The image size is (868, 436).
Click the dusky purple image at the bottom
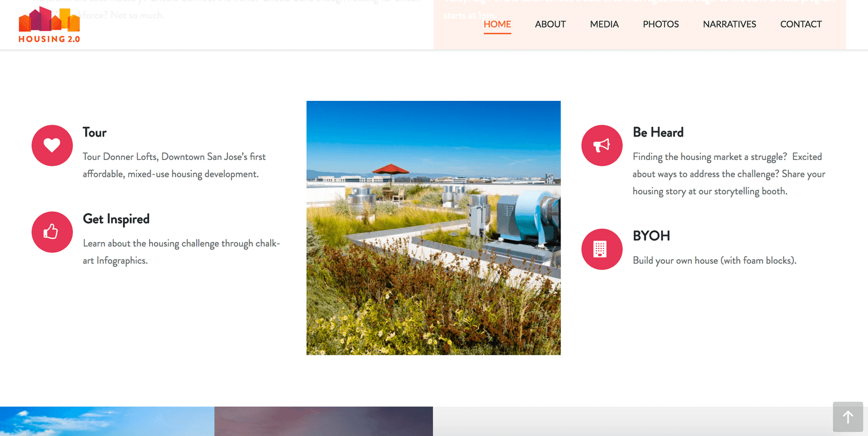[323, 421]
